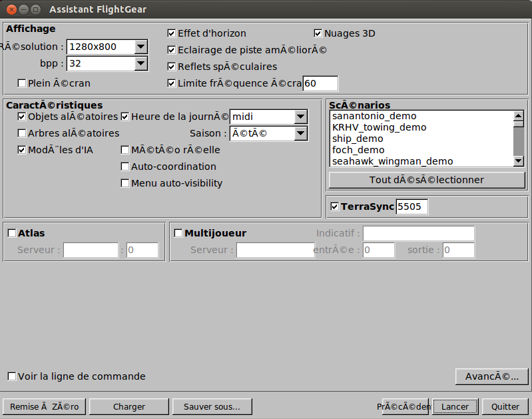Open the time of day midi dropdown
This screenshot has width=532, height=419.
[300, 117]
